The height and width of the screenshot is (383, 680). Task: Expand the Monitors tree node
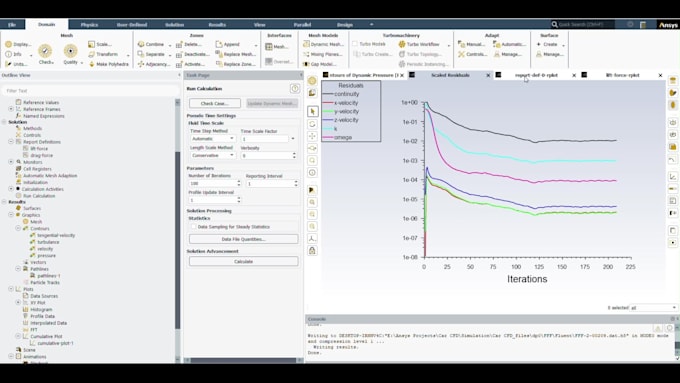11,162
